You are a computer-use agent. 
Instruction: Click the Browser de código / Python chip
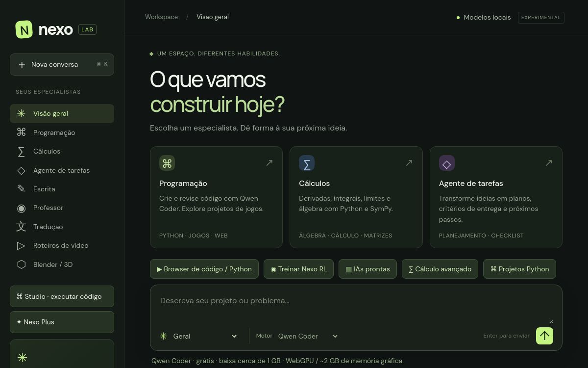point(204,269)
